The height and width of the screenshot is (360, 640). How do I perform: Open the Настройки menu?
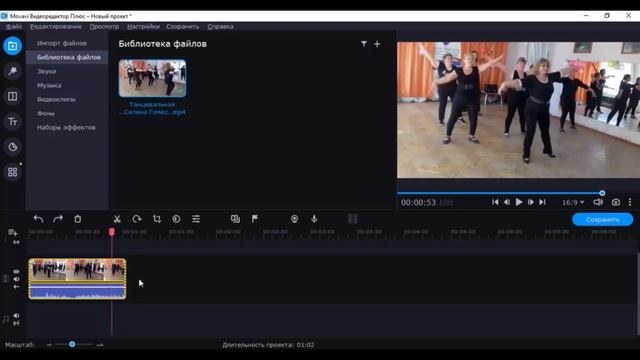(143, 27)
